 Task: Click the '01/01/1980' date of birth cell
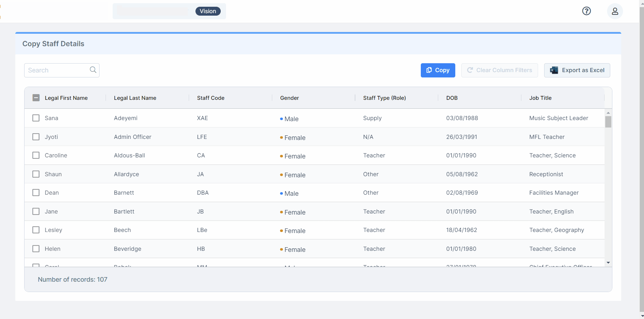[461, 249]
